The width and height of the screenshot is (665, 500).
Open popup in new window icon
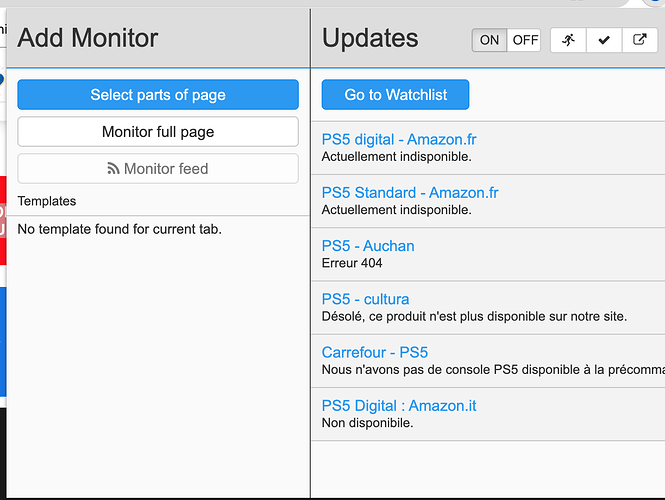click(640, 40)
